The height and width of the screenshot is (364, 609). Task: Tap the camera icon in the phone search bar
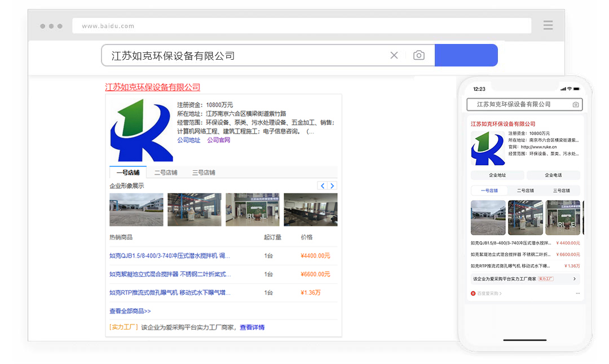[576, 104]
